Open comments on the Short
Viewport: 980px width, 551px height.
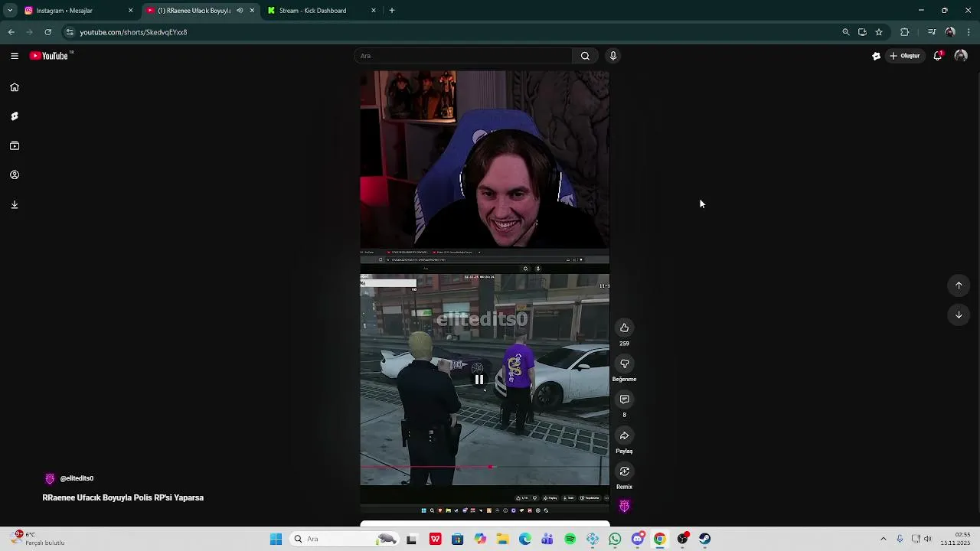624,399
